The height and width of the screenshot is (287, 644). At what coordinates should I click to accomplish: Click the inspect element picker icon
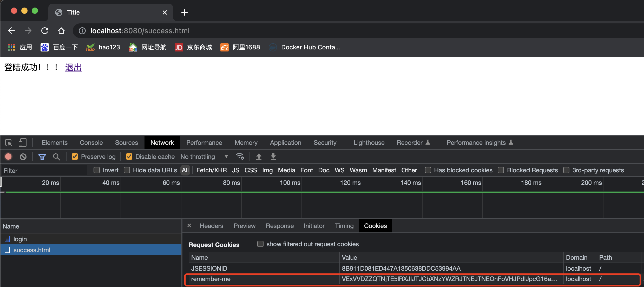click(x=9, y=143)
